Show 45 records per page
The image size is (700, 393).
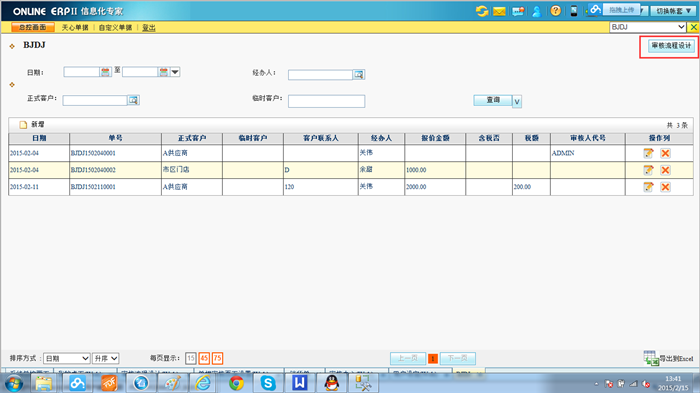coord(204,358)
